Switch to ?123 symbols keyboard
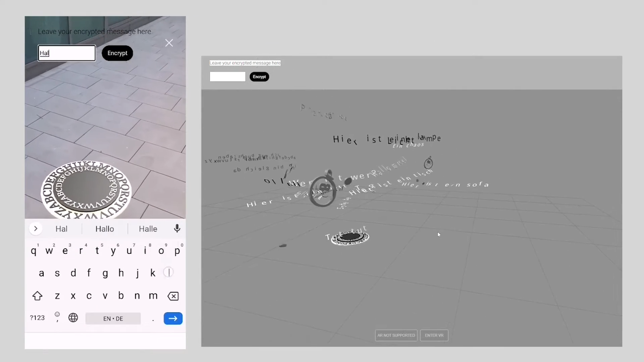 pyautogui.click(x=37, y=318)
